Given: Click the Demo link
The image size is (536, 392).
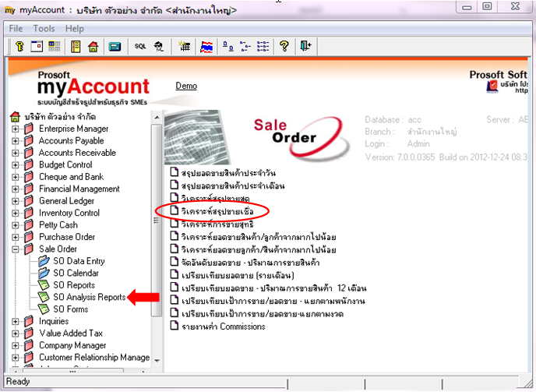Looking at the screenshot, I should coord(186,86).
